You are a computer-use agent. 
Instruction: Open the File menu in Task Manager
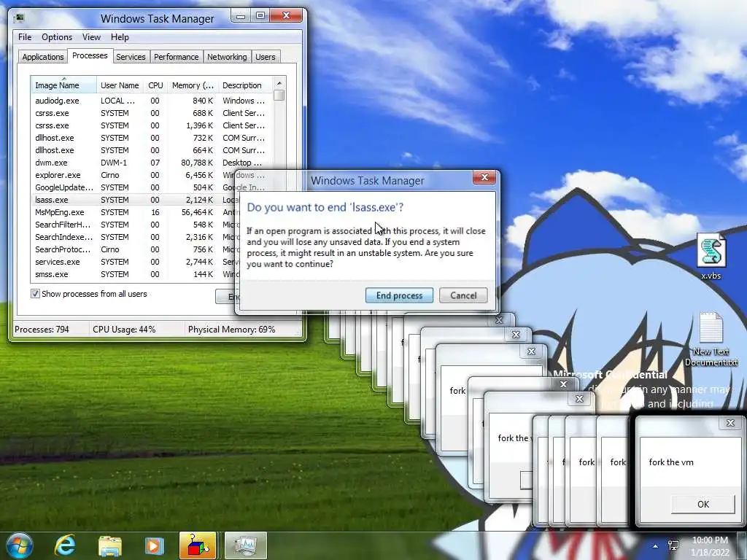click(x=25, y=37)
